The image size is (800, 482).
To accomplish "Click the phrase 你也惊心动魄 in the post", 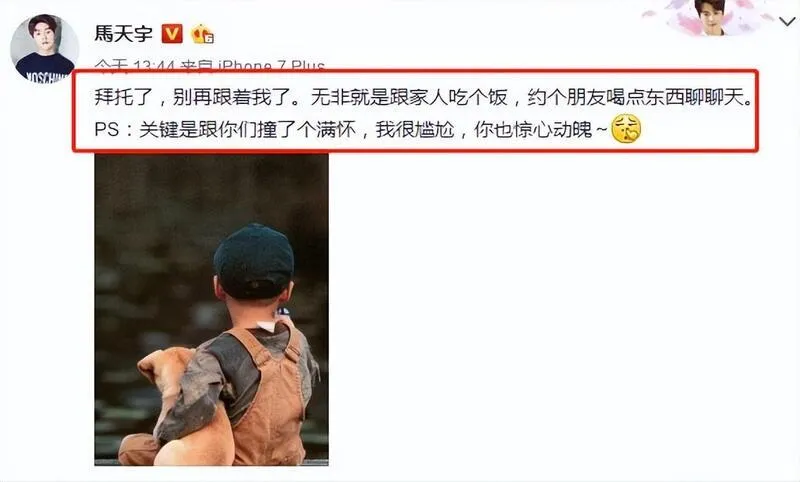I will (533, 130).
